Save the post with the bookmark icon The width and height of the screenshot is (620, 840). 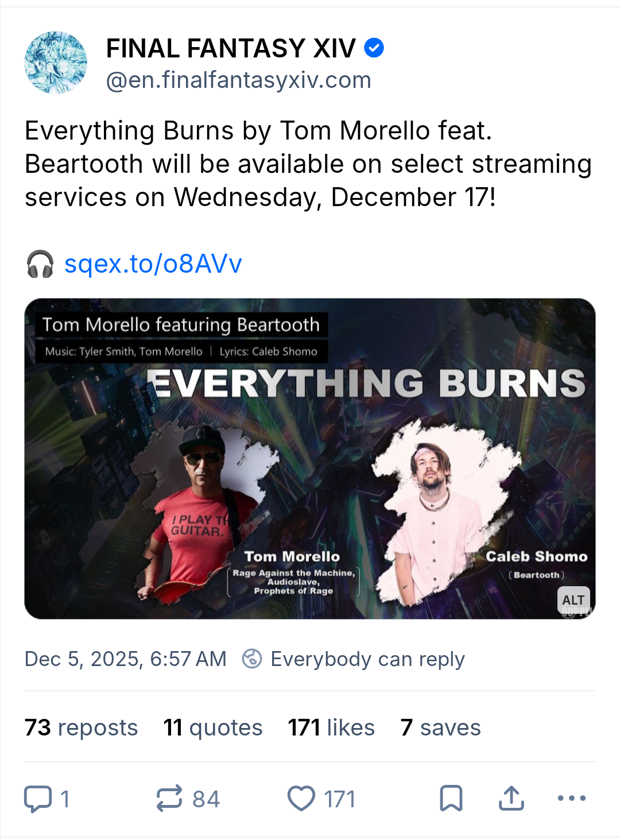[451, 799]
